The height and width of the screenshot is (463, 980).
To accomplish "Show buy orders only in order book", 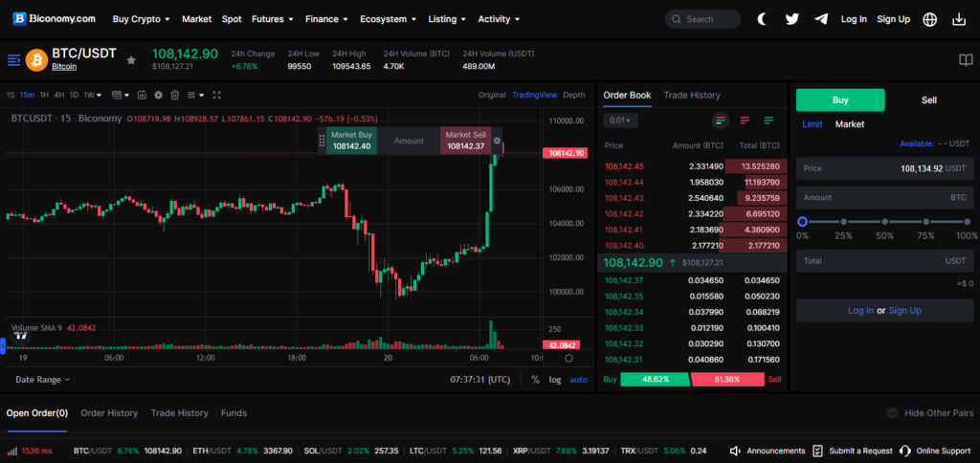I will click(768, 120).
